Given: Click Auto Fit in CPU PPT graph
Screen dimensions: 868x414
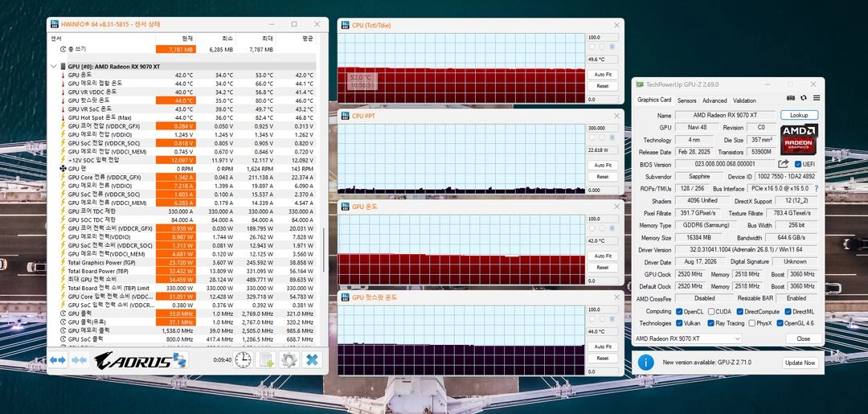Looking at the screenshot, I should pyautogui.click(x=602, y=165).
